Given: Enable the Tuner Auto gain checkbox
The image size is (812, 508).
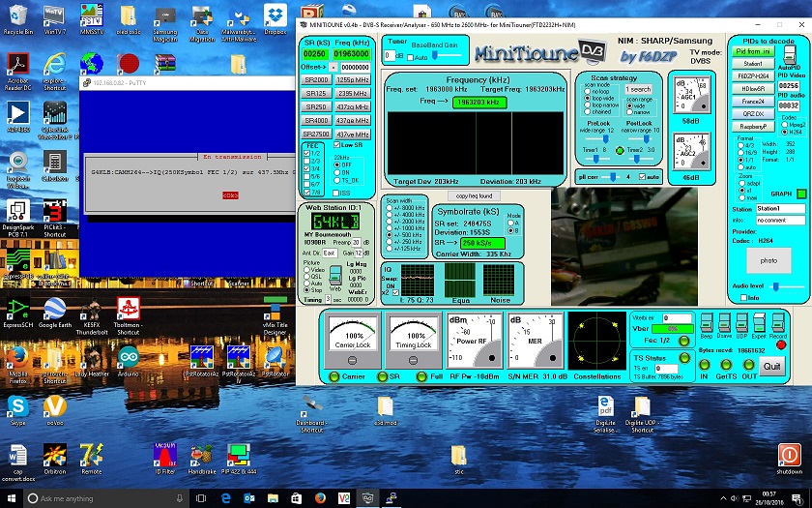Looking at the screenshot, I should [410, 57].
